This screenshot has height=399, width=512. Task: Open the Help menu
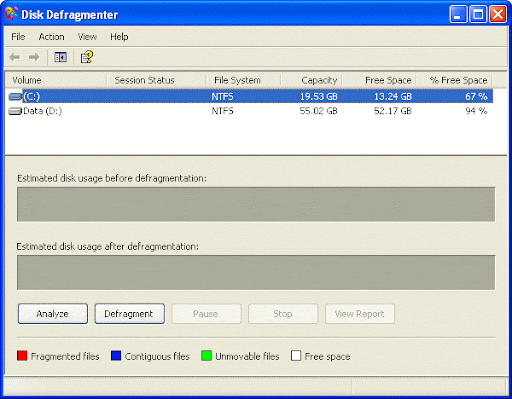(119, 37)
